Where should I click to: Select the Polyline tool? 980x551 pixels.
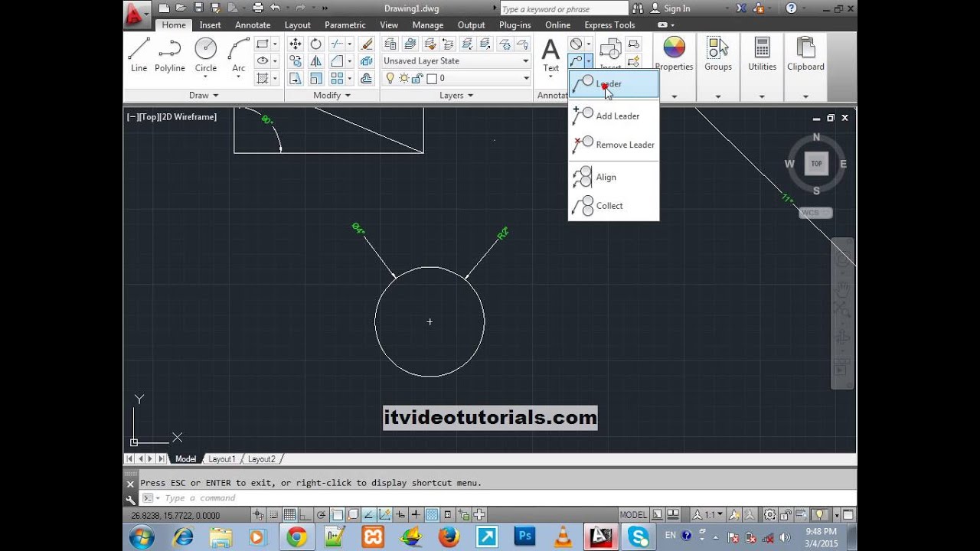click(x=169, y=54)
